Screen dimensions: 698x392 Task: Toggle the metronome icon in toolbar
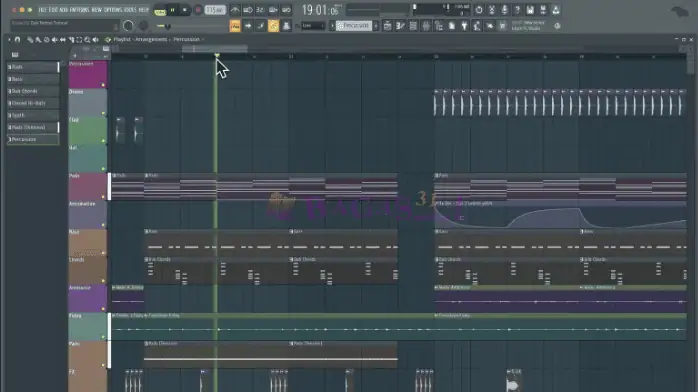(x=235, y=10)
